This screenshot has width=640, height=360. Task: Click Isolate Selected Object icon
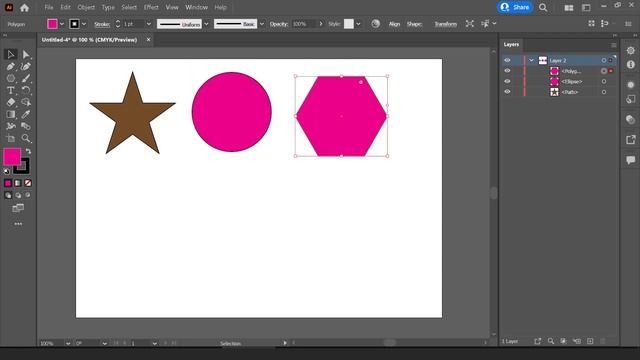470,24
